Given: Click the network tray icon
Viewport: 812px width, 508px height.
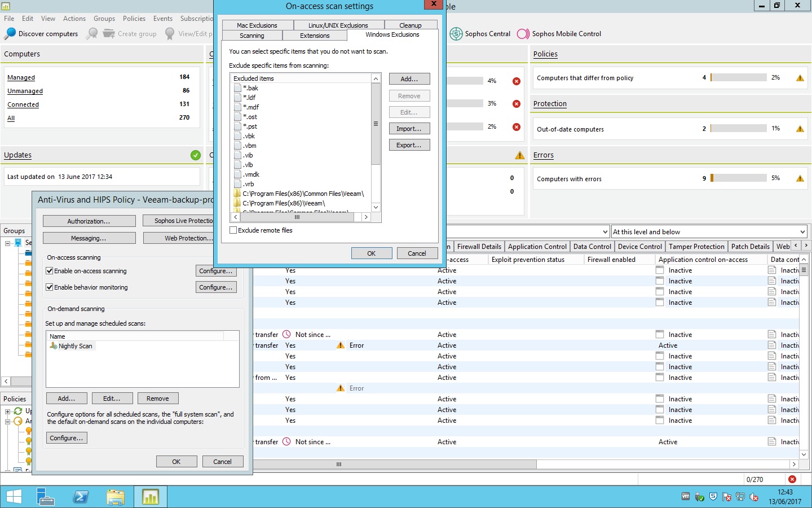Looking at the screenshot, I should pos(740,497).
